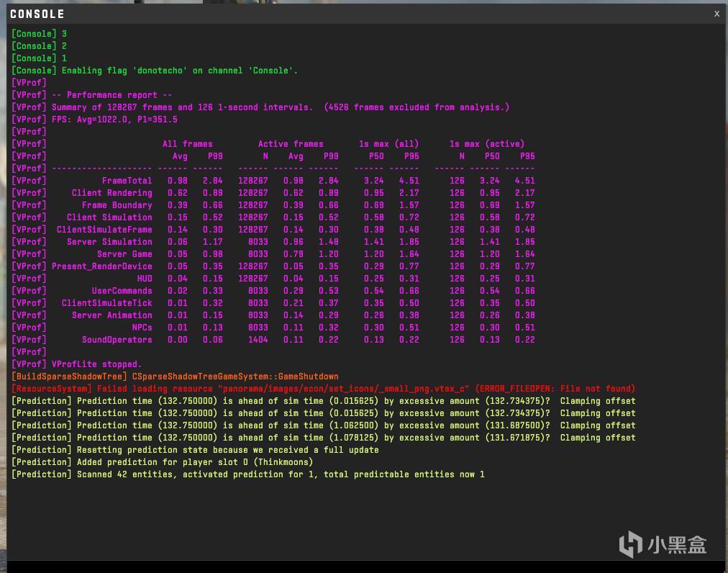The image size is (728, 573).
Task: Click 'Scanned 42 entities' log line
Action: pos(248,474)
